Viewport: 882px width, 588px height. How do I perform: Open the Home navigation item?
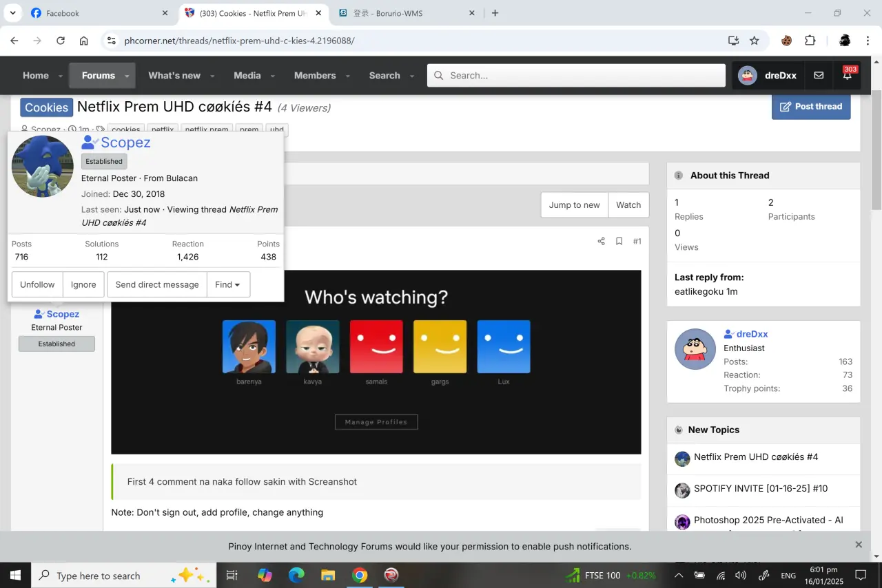(36, 76)
